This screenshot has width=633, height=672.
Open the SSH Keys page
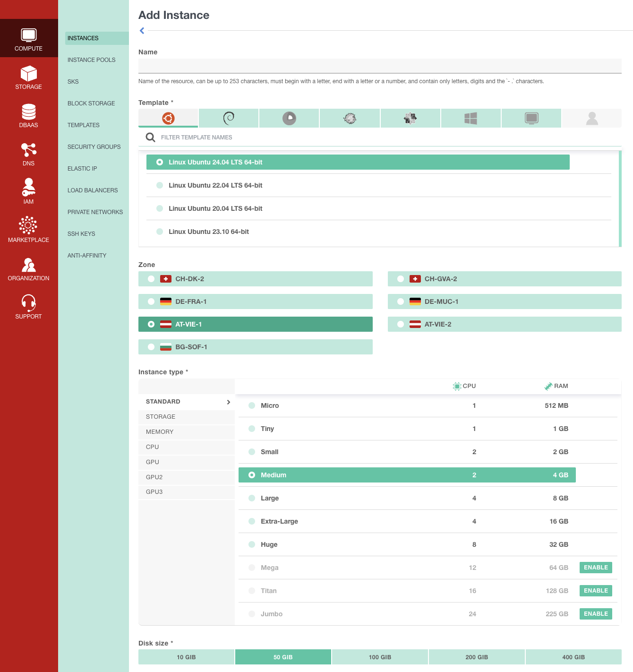click(81, 233)
